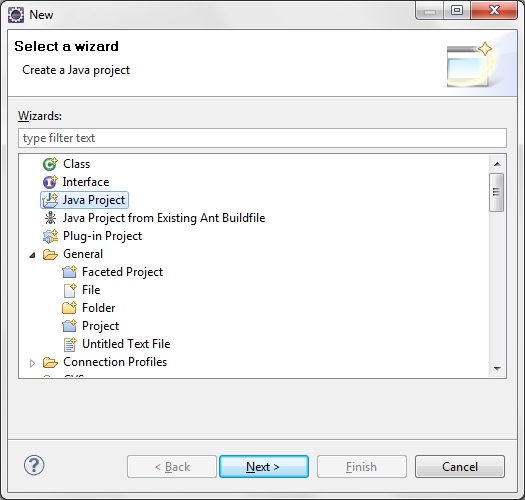
Task: Open help with the question mark icon
Action: (x=34, y=465)
